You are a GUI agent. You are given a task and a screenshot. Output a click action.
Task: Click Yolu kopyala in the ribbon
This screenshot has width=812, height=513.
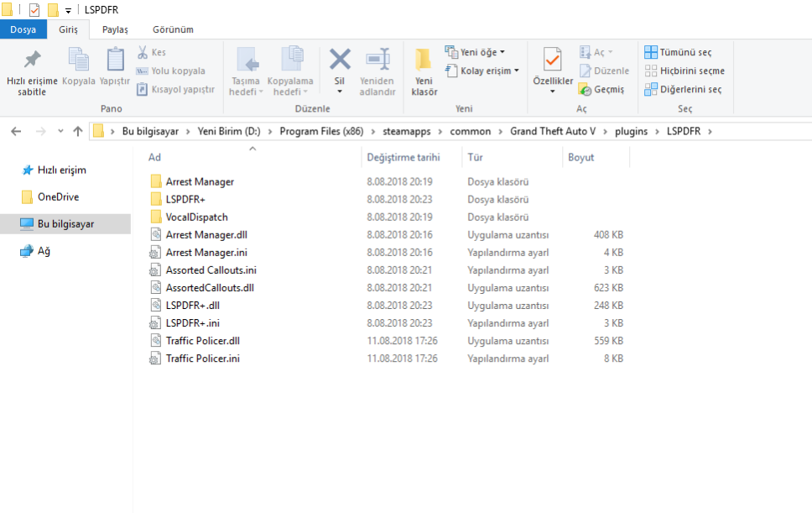click(170, 71)
